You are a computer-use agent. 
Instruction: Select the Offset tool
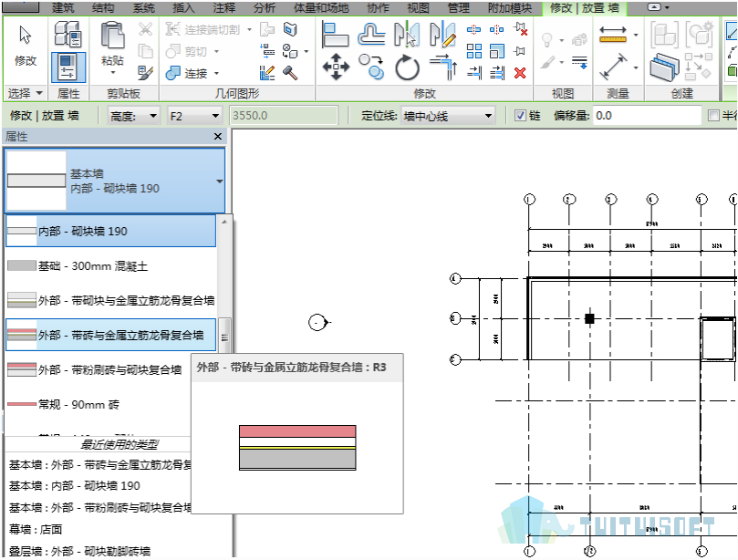[371, 35]
